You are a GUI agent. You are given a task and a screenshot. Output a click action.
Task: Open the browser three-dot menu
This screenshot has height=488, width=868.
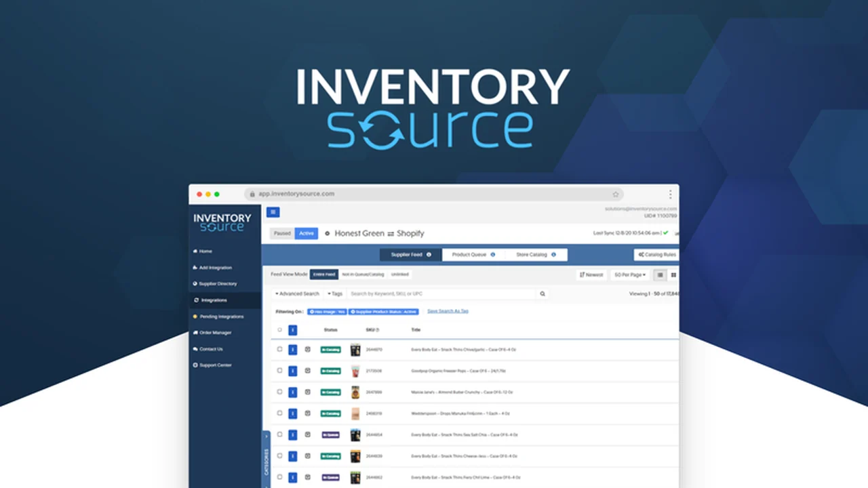pyautogui.click(x=670, y=194)
